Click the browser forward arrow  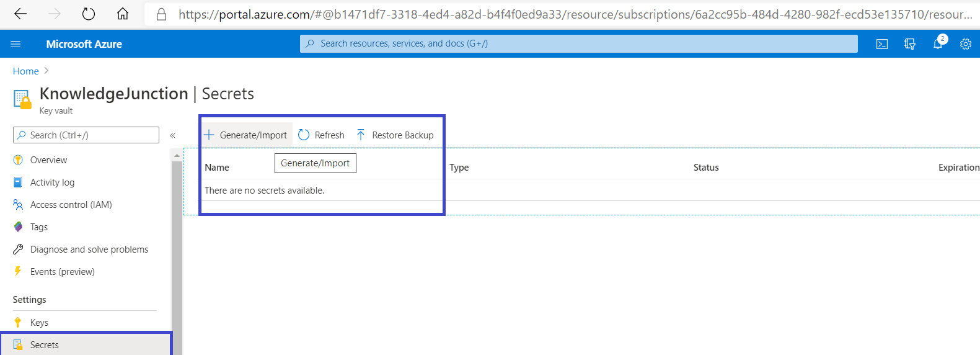click(x=55, y=14)
